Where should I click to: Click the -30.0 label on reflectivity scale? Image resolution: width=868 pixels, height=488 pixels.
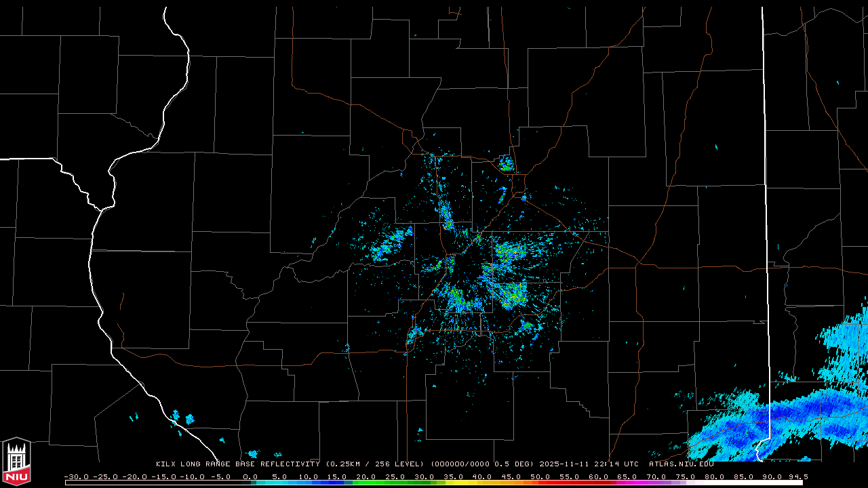tap(76, 476)
